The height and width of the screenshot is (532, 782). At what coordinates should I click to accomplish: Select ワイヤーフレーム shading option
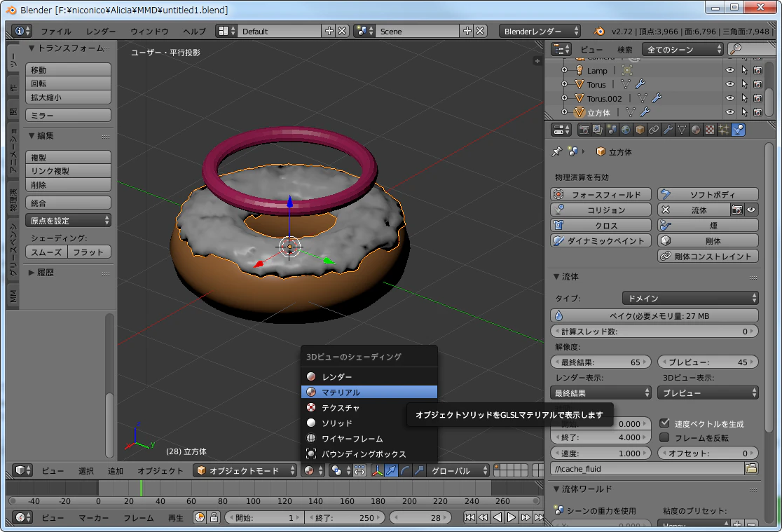click(x=369, y=439)
